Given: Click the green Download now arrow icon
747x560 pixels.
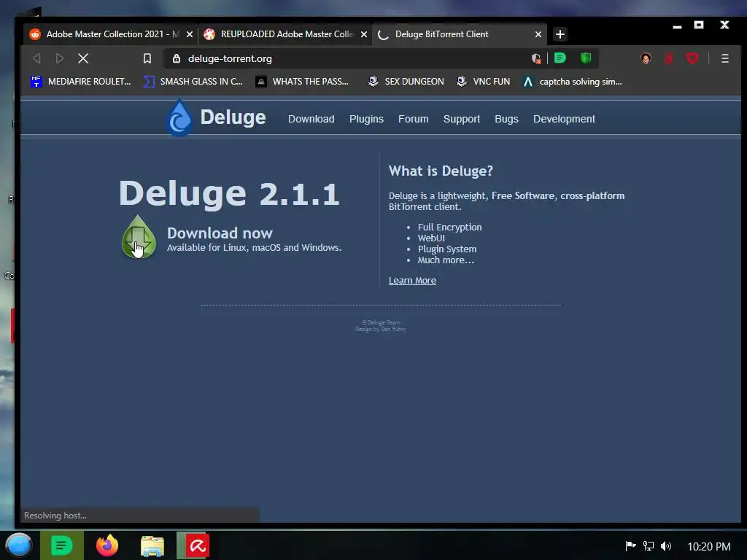Looking at the screenshot, I should (139, 237).
